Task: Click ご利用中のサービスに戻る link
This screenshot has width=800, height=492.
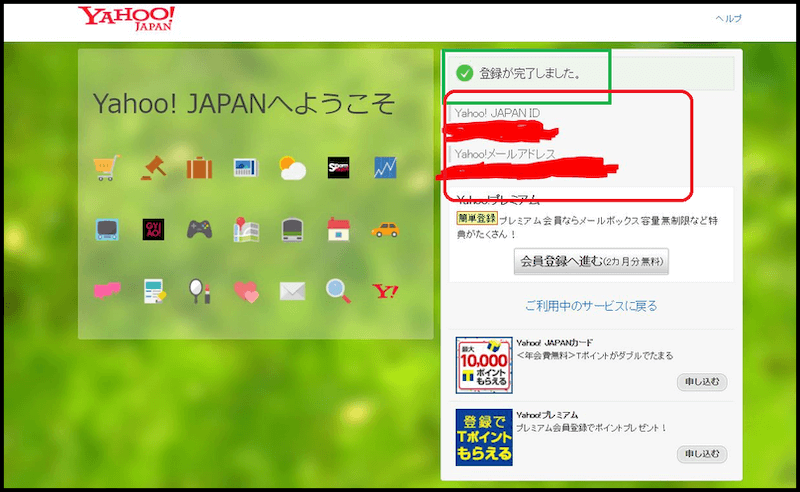Action: pos(591,306)
